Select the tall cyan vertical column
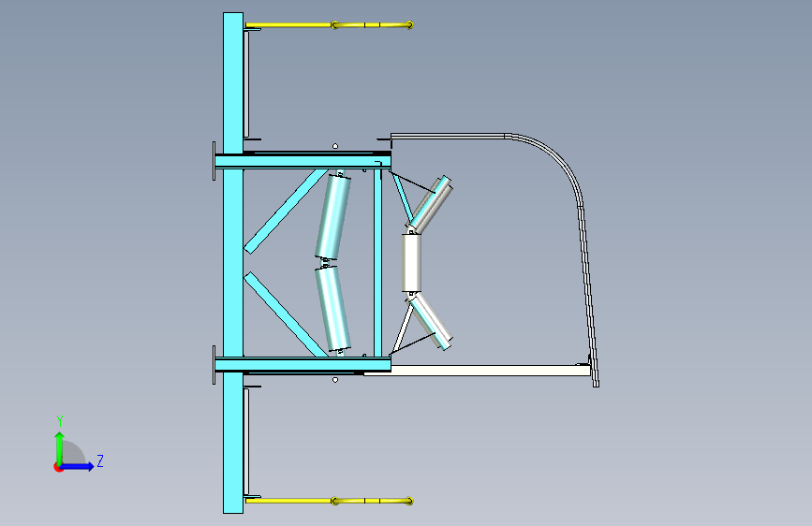This screenshot has height=526, width=812. 233,263
